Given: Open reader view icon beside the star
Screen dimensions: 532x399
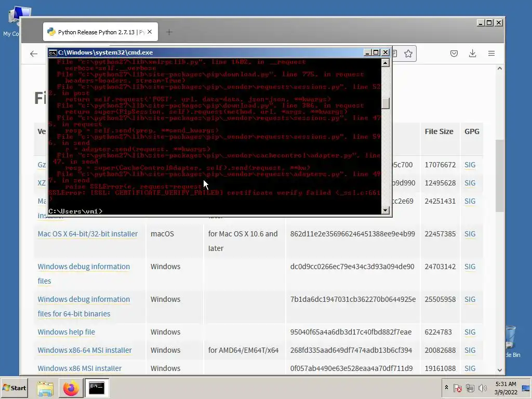Looking at the screenshot, I should point(395,54).
